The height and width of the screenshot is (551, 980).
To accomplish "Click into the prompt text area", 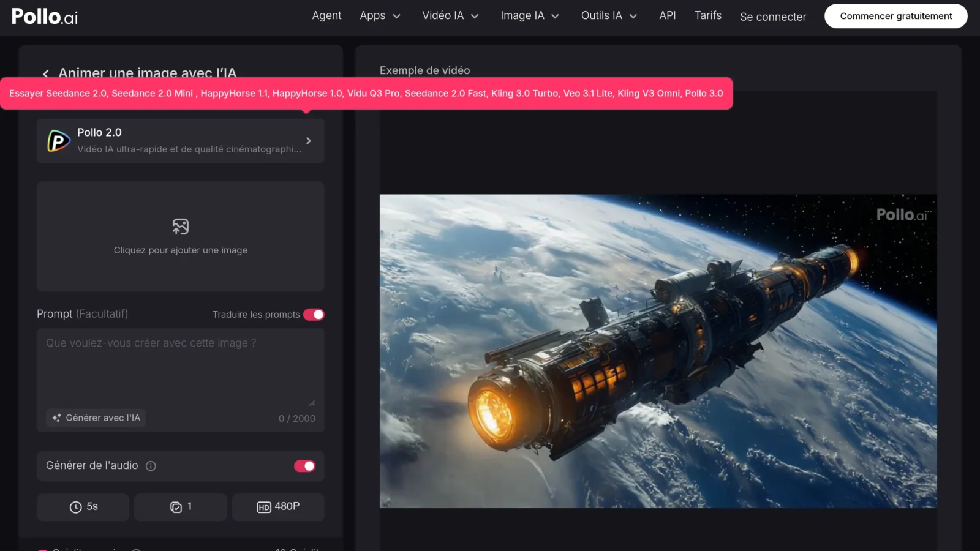I will tap(181, 367).
